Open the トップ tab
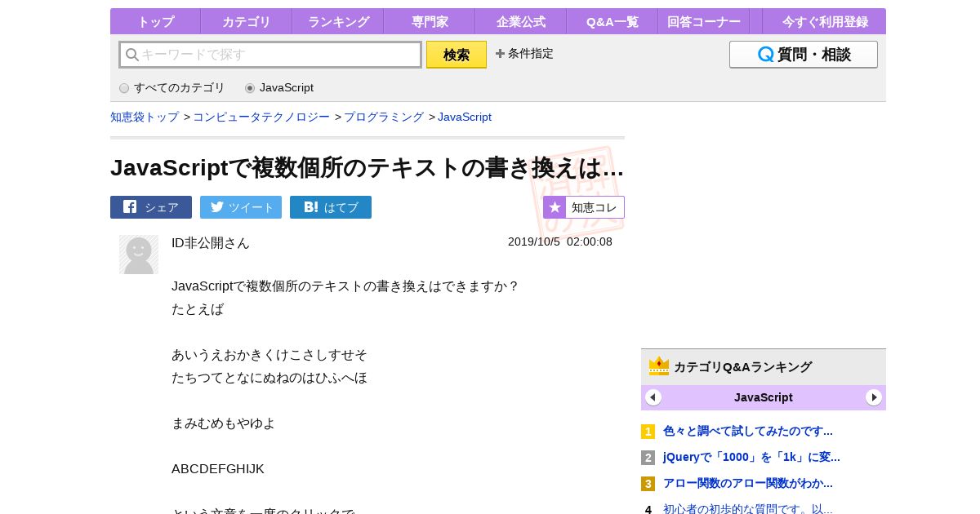Image resolution: width=980 pixels, height=514 pixels. [155, 22]
